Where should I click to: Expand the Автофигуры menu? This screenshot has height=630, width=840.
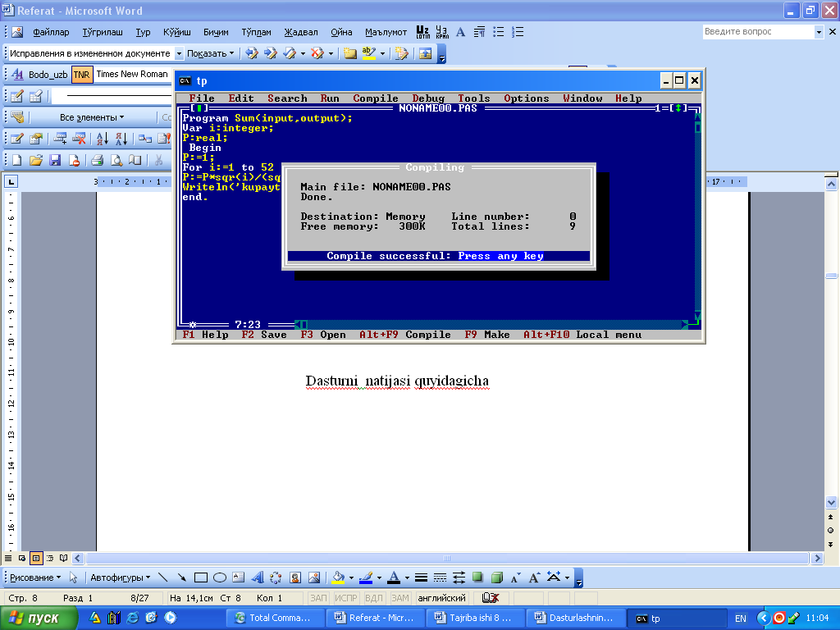[120, 577]
